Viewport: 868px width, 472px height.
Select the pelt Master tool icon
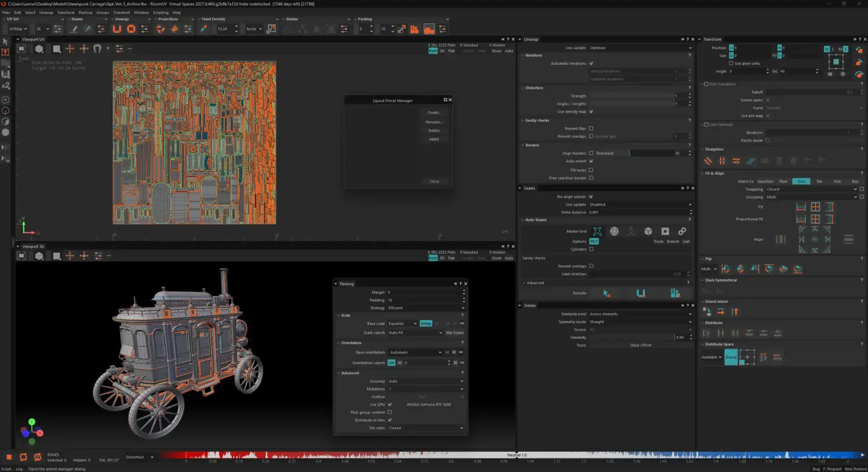[x=597, y=231]
